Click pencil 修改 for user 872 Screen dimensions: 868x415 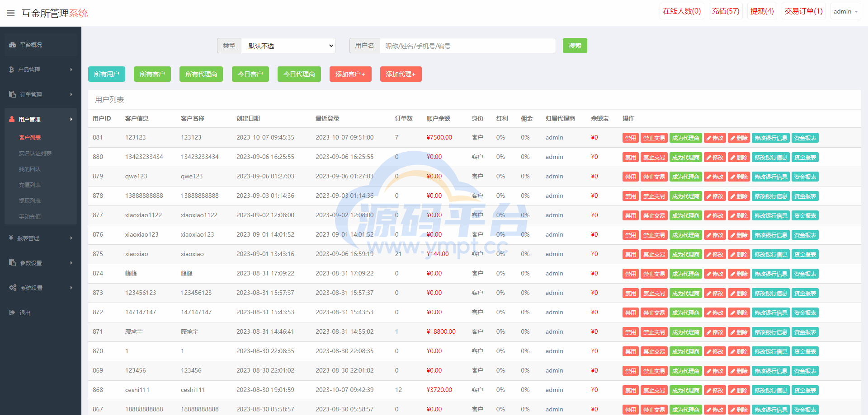click(x=715, y=312)
